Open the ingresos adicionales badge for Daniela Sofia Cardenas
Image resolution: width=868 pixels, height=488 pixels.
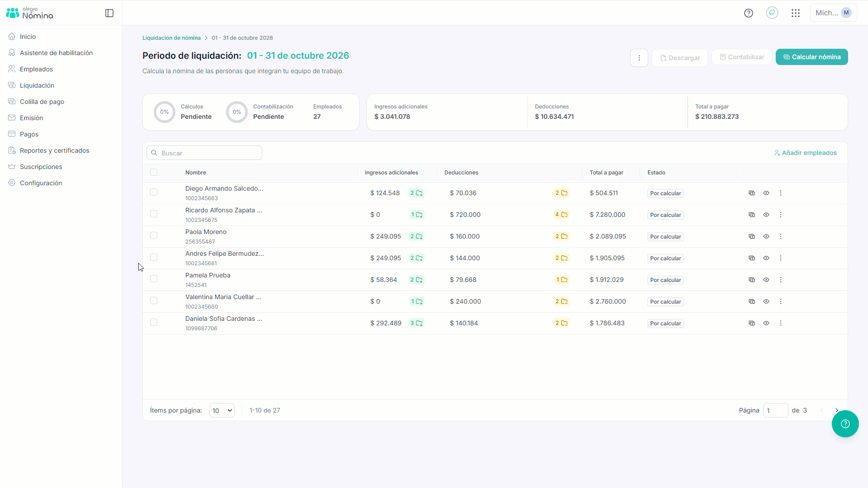[x=416, y=323]
